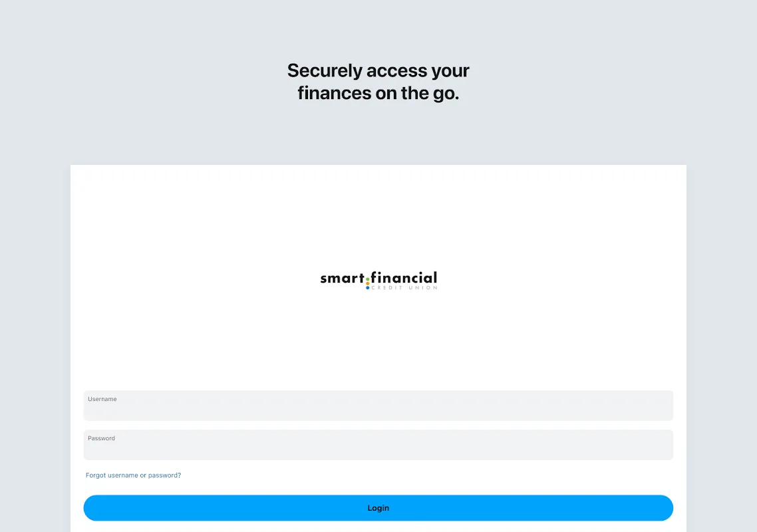
Task: Click the empty white area above the logo
Action: [x=378, y=213]
